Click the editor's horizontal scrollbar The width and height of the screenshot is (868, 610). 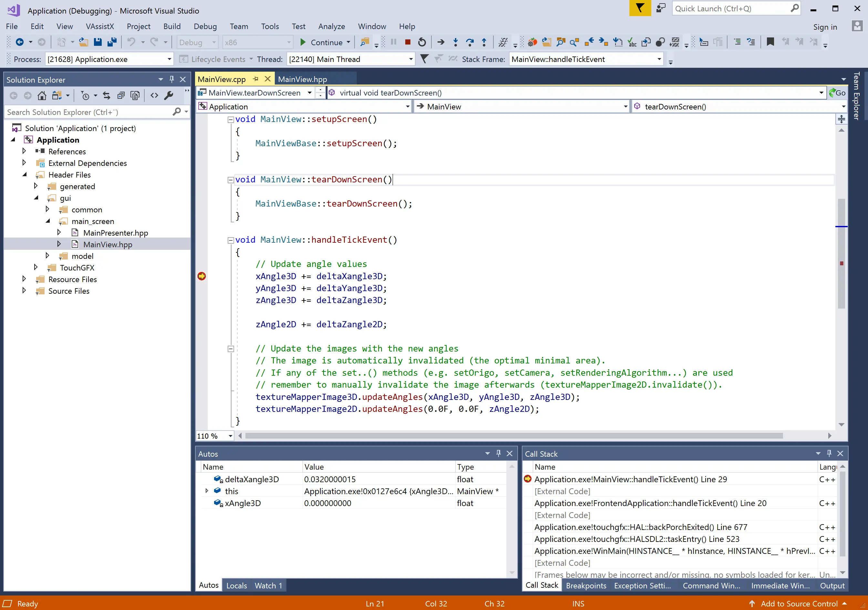pyautogui.click(x=513, y=436)
